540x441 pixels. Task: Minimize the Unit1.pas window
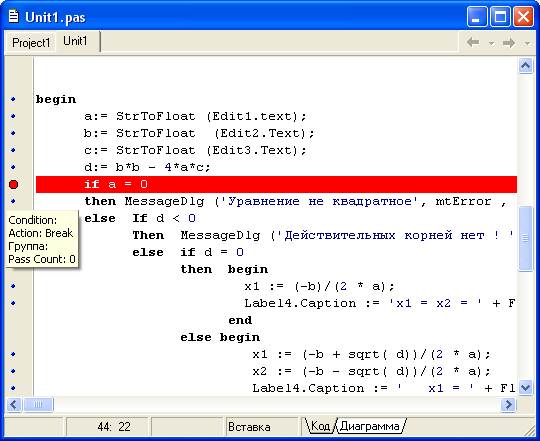point(477,16)
